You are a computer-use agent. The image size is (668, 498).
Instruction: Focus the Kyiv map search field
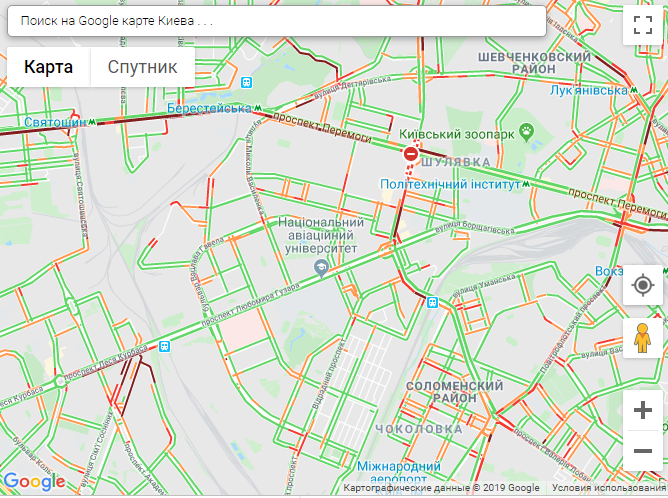pyautogui.click(x=277, y=20)
